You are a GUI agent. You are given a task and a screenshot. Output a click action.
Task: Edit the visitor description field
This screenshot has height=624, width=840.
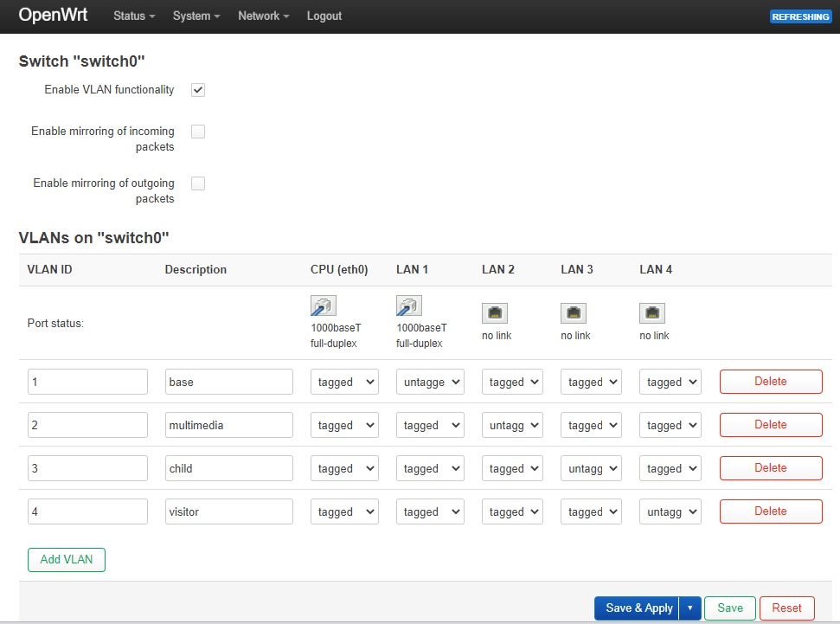[228, 512]
